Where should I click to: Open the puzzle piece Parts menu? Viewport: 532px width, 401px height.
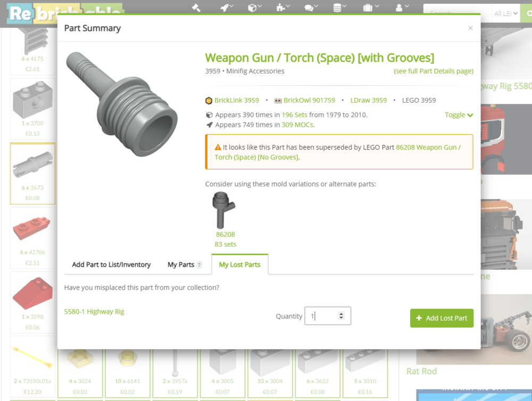[x=282, y=7]
